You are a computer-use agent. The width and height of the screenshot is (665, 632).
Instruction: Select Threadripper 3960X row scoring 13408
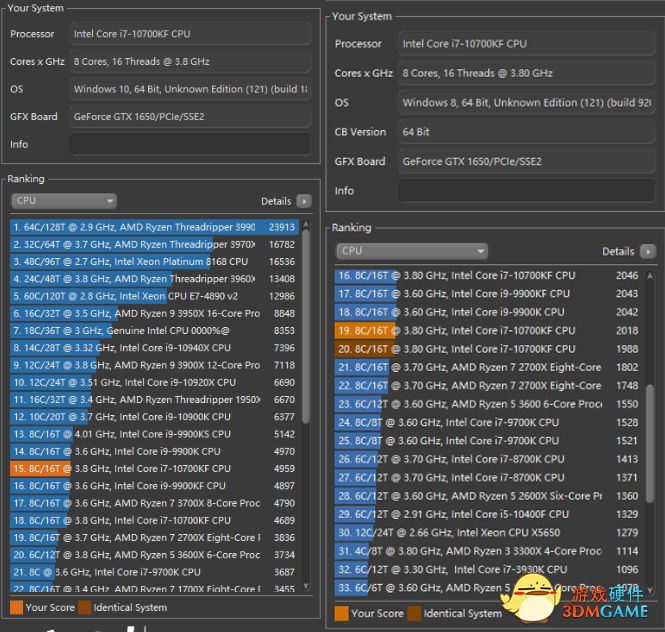[x=154, y=279]
